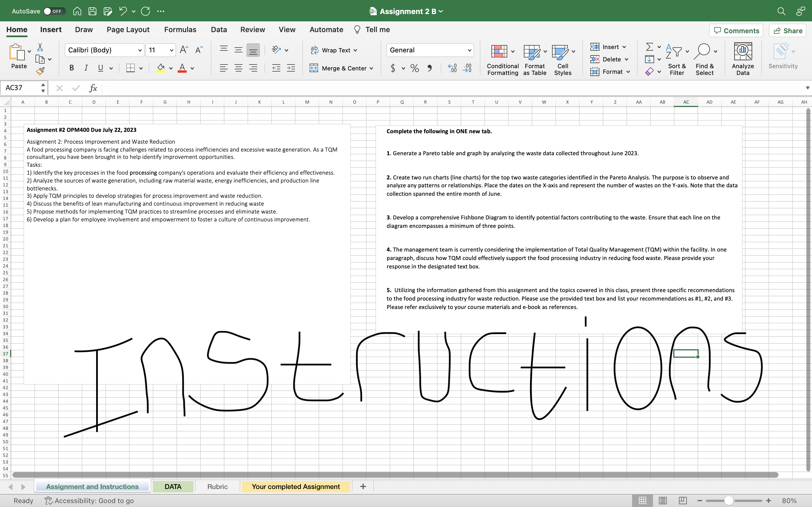This screenshot has width=812, height=507.
Task: Open the fill color dropdown
Action: (171, 68)
